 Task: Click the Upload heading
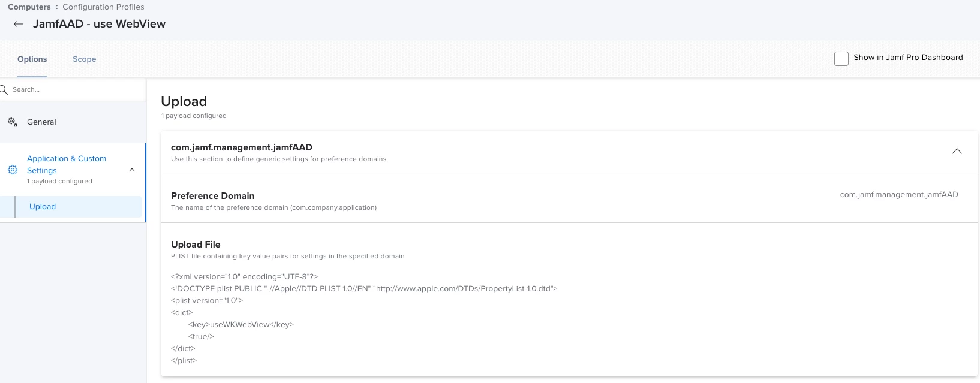(x=184, y=102)
